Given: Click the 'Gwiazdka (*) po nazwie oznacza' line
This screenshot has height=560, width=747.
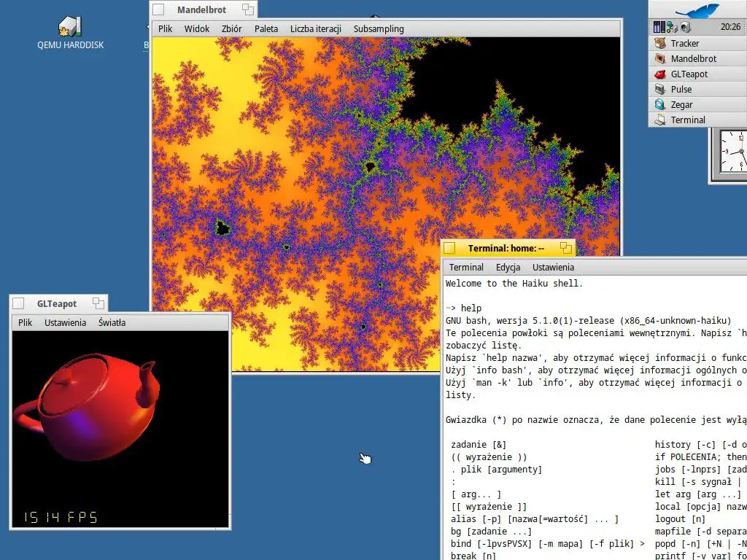Looking at the screenshot, I should [x=596, y=419].
